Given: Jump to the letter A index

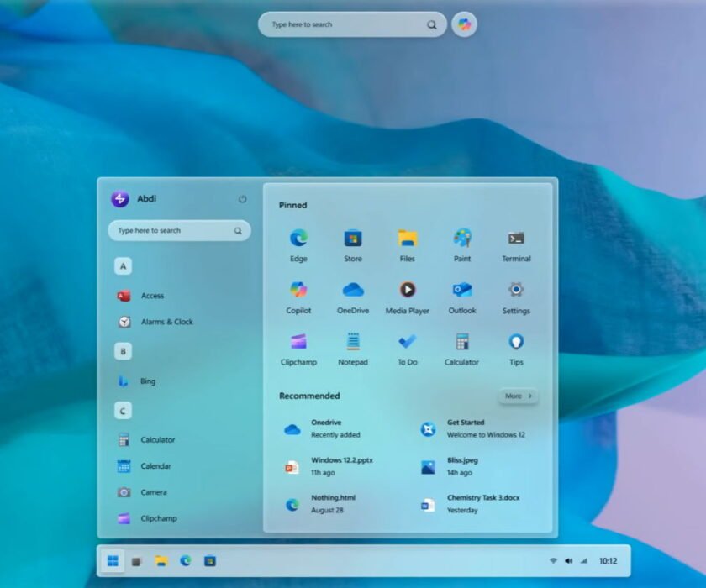Looking at the screenshot, I should [x=123, y=266].
